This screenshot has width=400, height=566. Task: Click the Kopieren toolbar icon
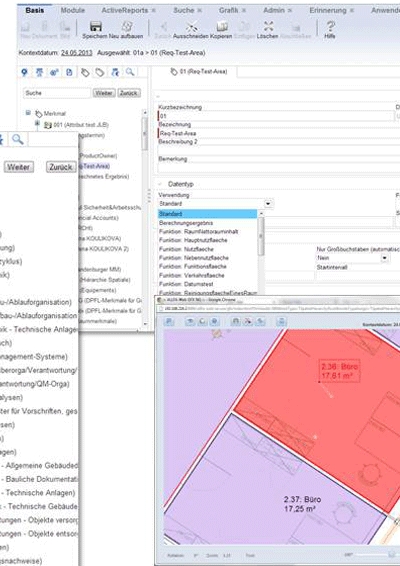(222, 27)
